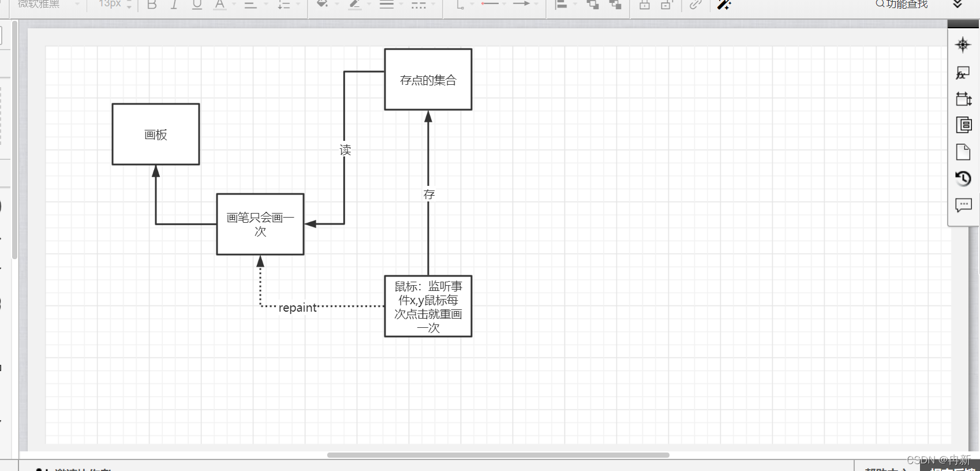The height and width of the screenshot is (471, 980).
Task: Open shape alignment tool
Action: (x=560, y=5)
